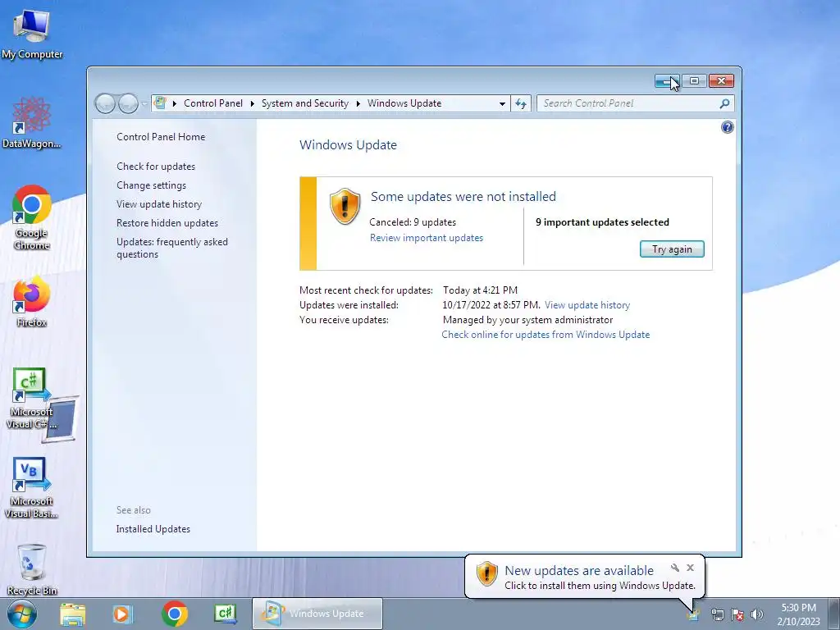This screenshot has height=630, width=840.
Task: Launch Chrome from the taskbar
Action: (174, 614)
